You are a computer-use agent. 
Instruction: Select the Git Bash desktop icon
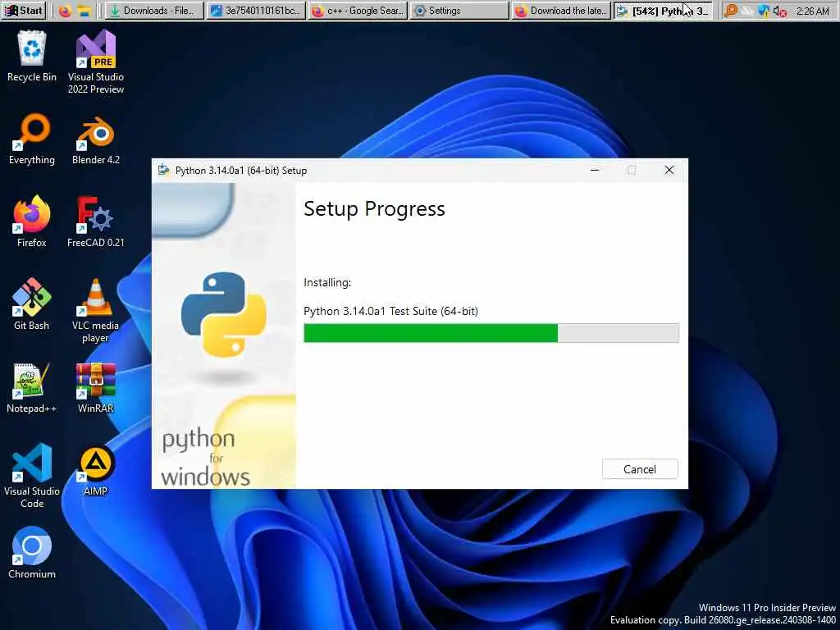point(32,304)
